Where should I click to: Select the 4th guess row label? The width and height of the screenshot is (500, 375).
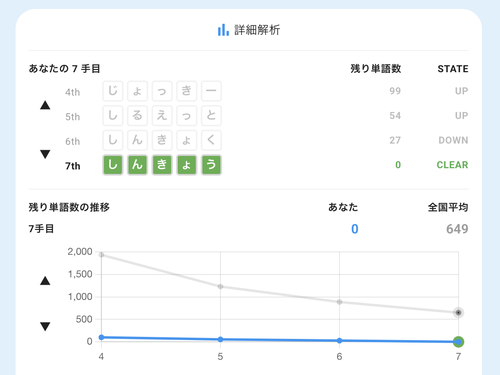coord(73,92)
